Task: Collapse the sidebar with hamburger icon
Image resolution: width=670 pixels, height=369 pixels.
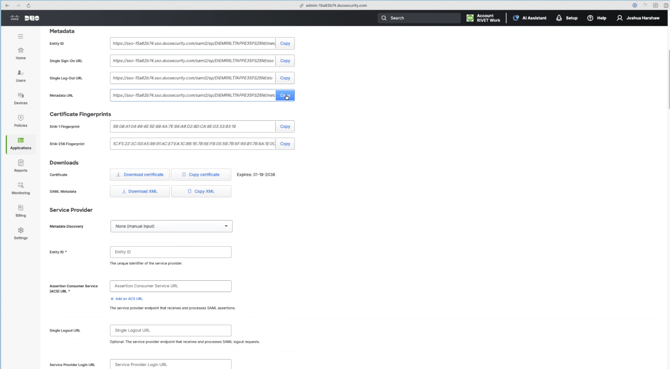Action: click(21, 37)
